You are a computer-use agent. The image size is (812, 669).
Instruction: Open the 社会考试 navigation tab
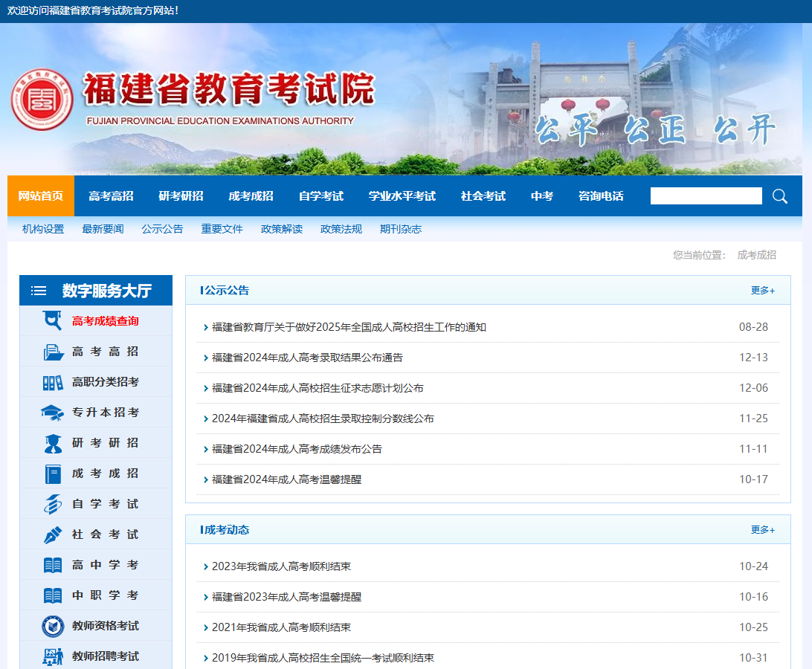point(483,195)
